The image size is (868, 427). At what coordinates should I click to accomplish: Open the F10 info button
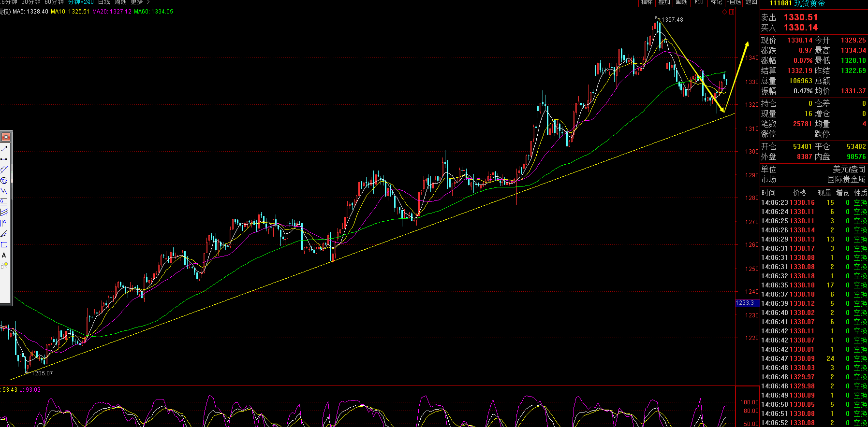699,2
